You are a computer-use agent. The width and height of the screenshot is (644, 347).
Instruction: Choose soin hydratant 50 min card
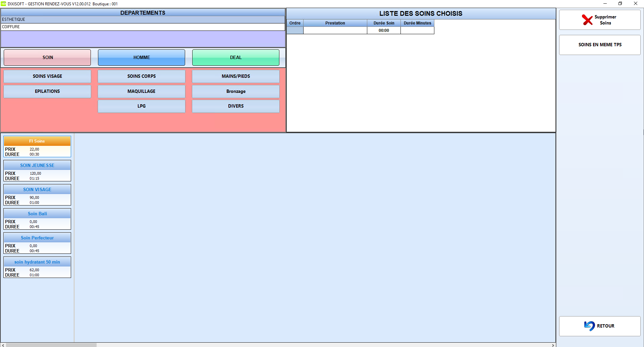click(37, 267)
